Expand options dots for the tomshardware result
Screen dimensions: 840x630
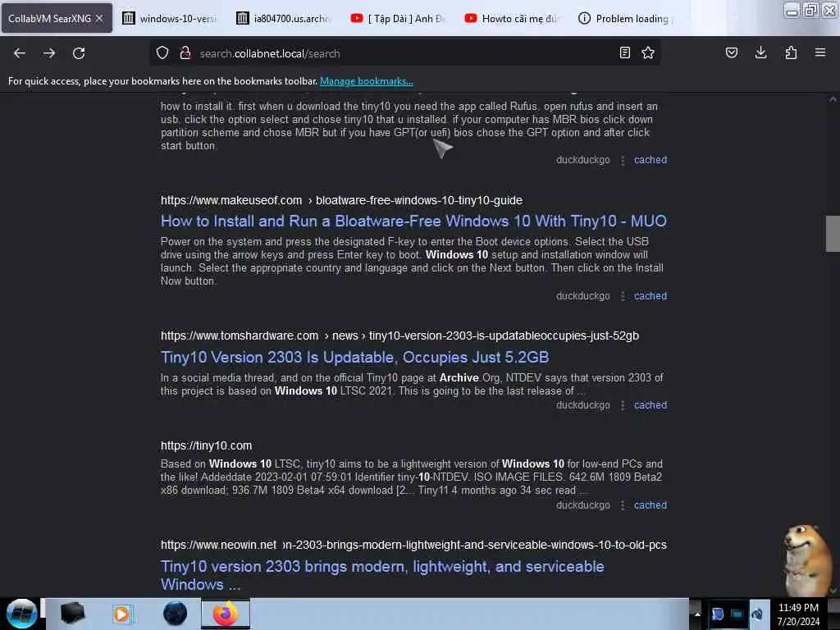623,405
